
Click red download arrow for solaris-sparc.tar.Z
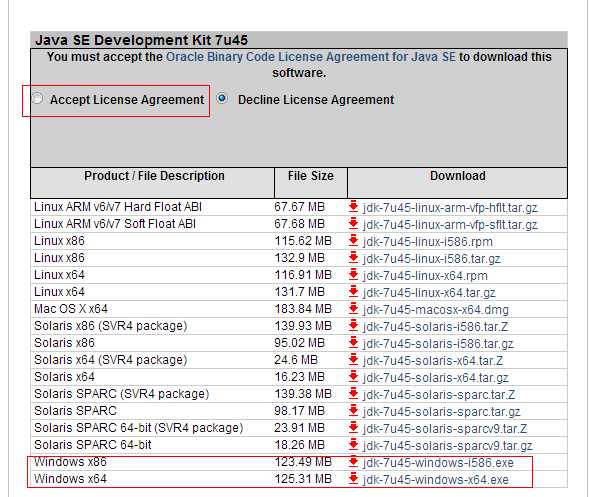pyautogui.click(x=353, y=394)
